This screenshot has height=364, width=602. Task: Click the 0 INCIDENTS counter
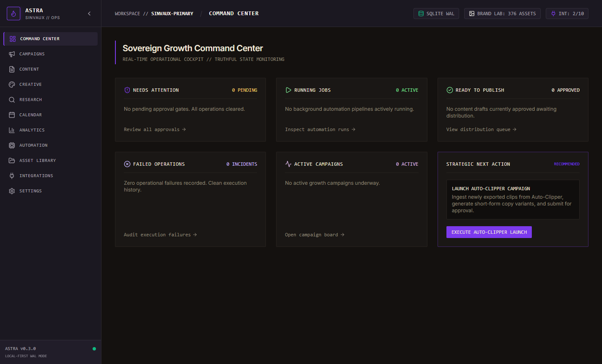[x=242, y=164]
